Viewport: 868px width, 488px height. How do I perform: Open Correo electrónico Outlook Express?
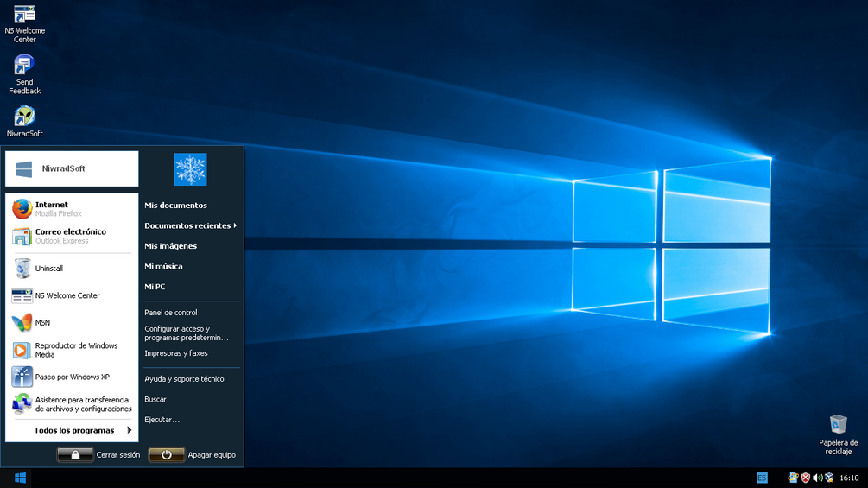tap(71, 237)
